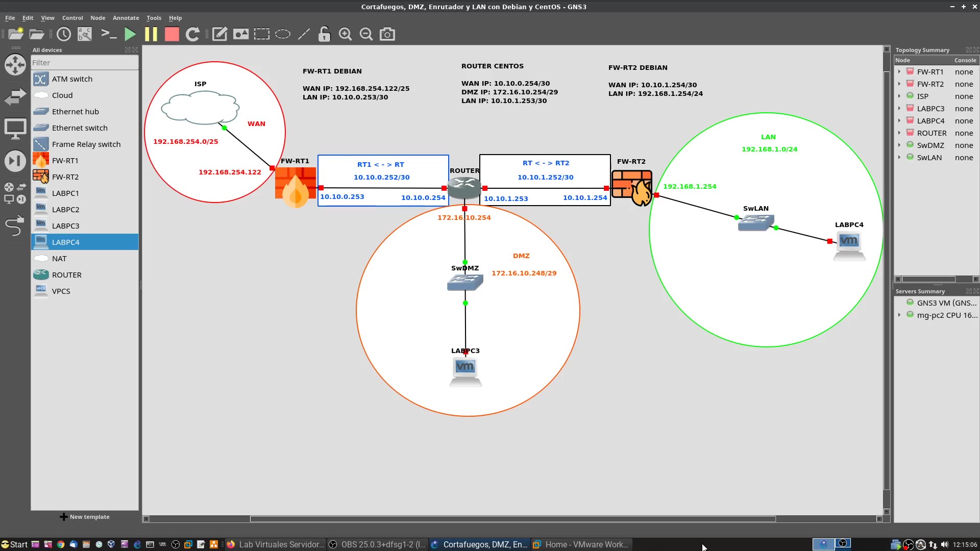Open console for all devices icon
The width and height of the screenshot is (980, 551).
point(109,34)
